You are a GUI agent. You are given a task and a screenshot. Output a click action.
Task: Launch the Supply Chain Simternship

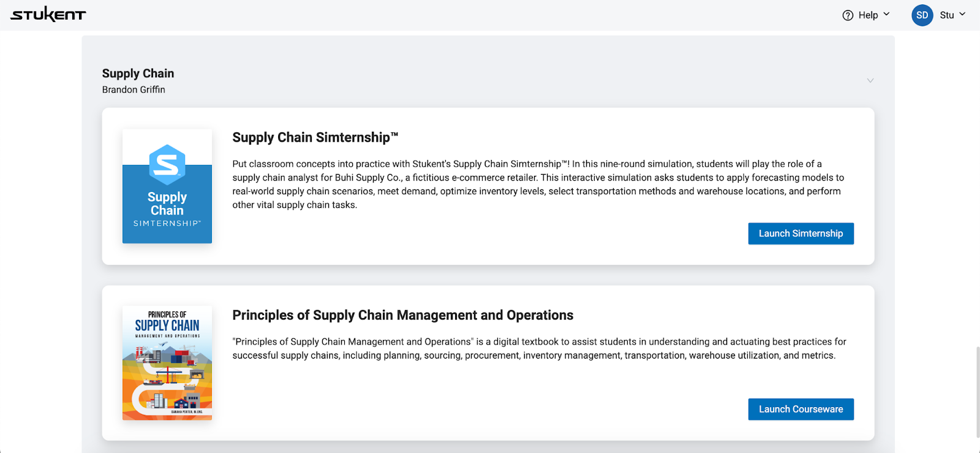[801, 234]
